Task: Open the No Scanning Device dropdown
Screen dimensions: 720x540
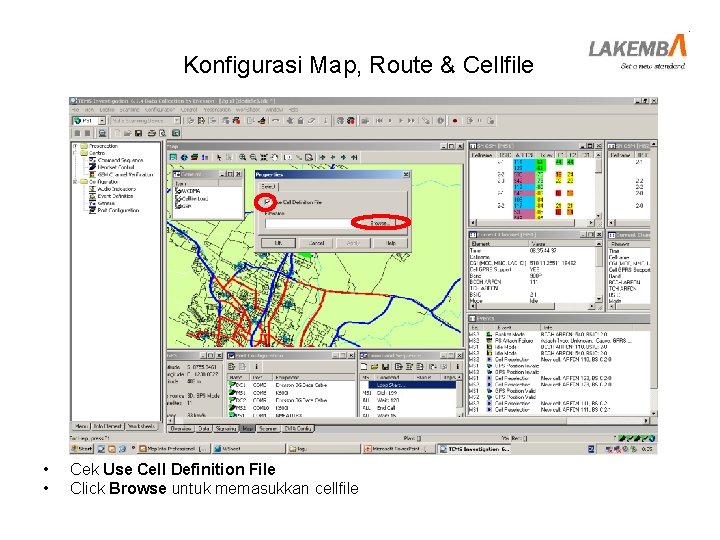Action: coord(177,121)
